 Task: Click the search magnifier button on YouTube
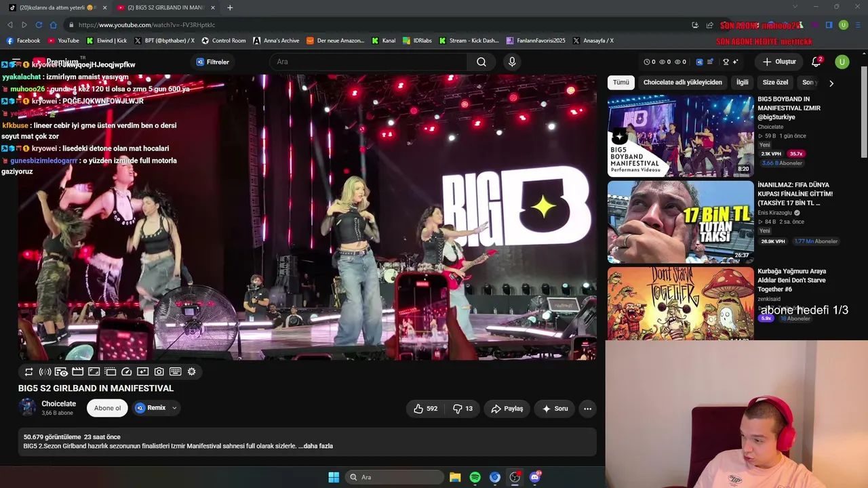481,62
